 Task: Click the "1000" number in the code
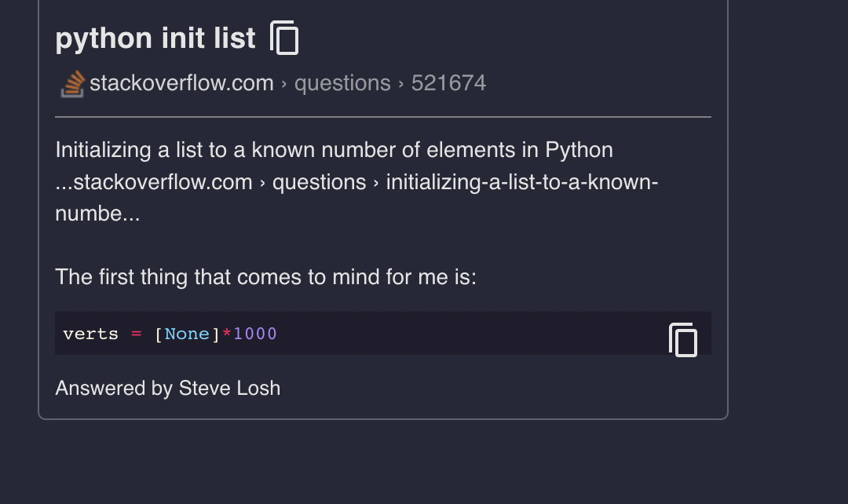pos(255,334)
